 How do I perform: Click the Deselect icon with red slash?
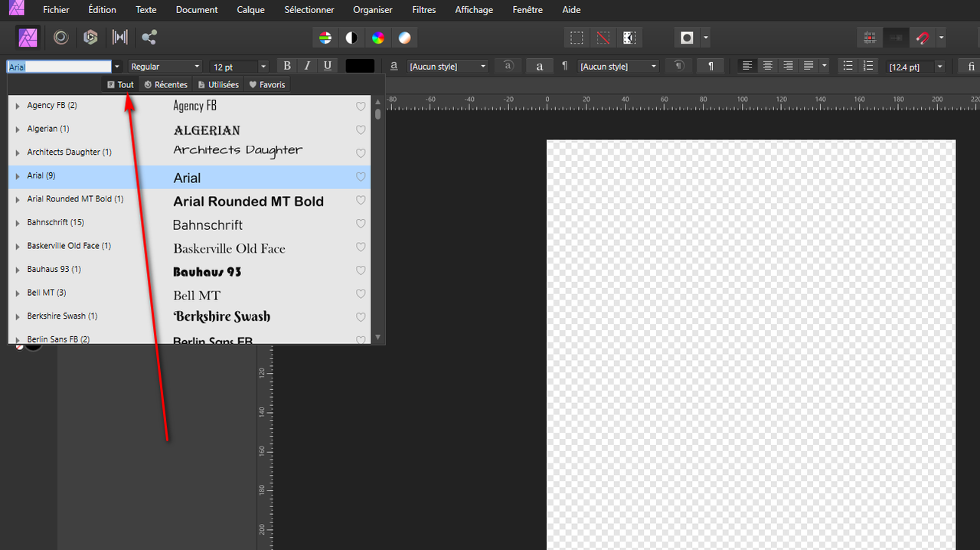tap(603, 38)
